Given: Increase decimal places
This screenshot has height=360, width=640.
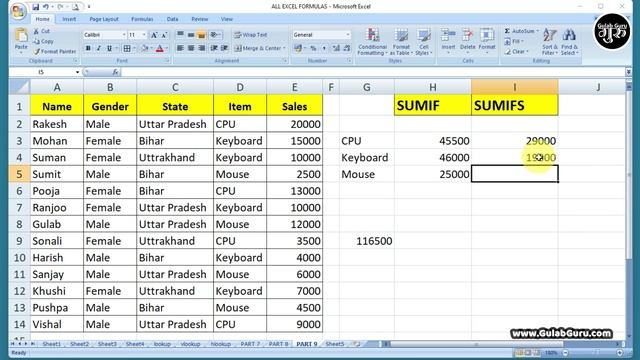Looking at the screenshot, I should tap(336, 48).
